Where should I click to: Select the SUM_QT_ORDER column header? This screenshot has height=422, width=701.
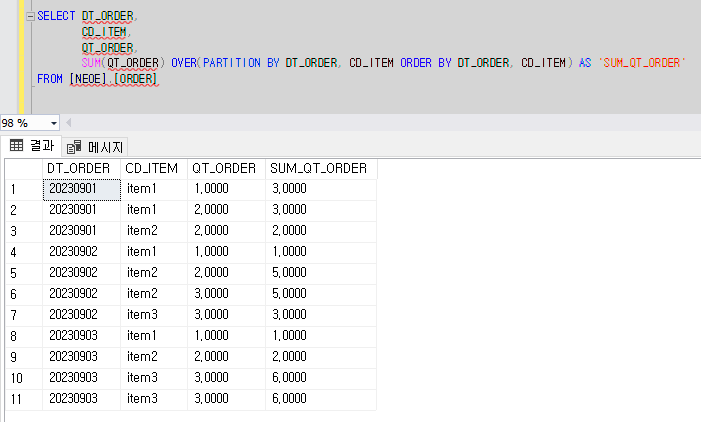321,169
